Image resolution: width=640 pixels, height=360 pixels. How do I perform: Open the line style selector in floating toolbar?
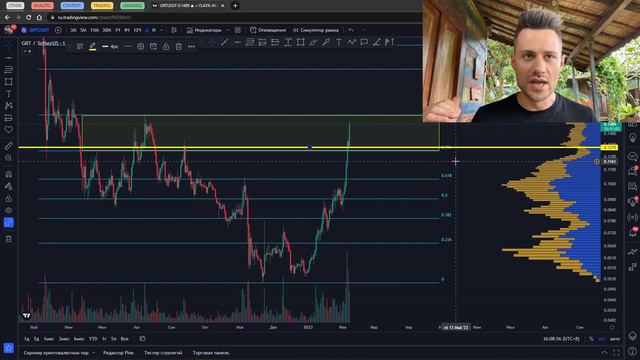point(128,47)
